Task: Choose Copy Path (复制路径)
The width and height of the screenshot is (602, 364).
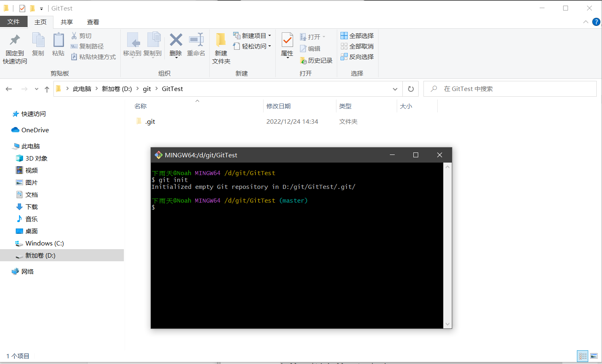Action: pyautogui.click(x=87, y=47)
